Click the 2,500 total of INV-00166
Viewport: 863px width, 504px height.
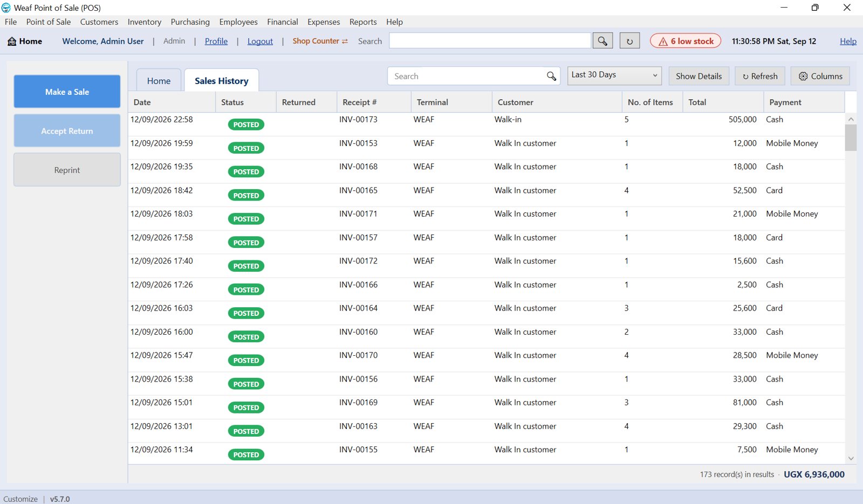tap(746, 285)
